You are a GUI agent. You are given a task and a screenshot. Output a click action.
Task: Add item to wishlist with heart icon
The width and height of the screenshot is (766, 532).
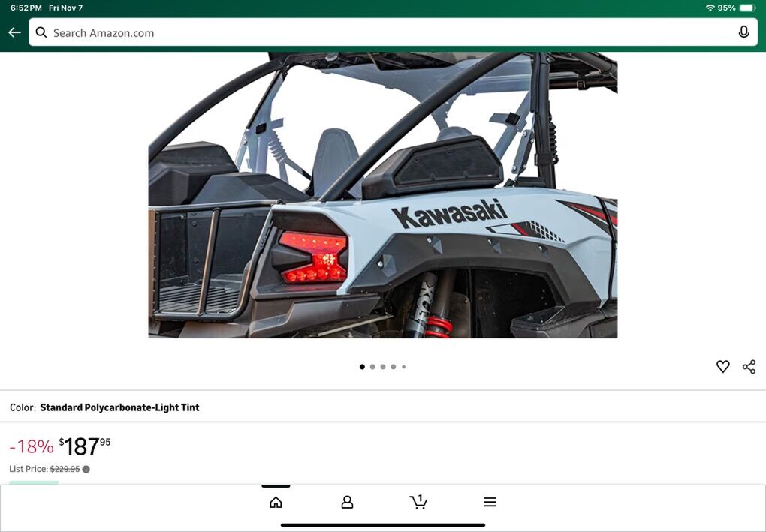tap(722, 366)
